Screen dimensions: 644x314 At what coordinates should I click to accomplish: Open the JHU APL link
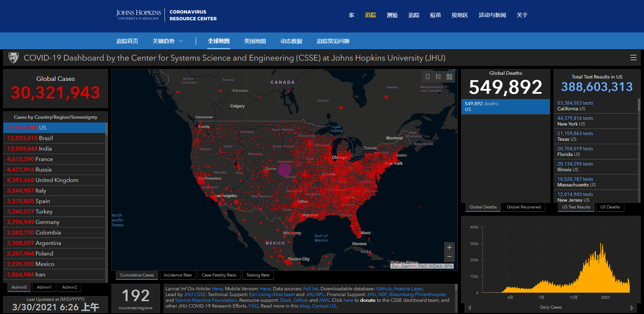(x=315, y=294)
